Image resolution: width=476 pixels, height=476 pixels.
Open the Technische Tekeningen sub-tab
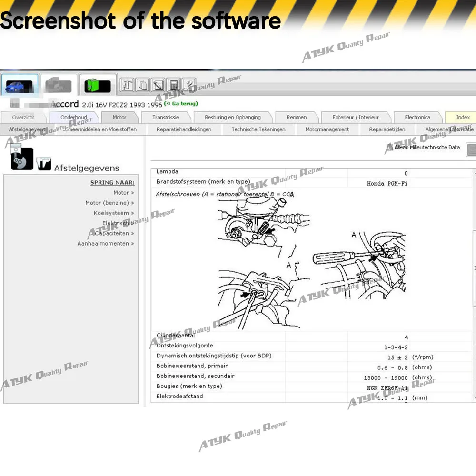(258, 129)
